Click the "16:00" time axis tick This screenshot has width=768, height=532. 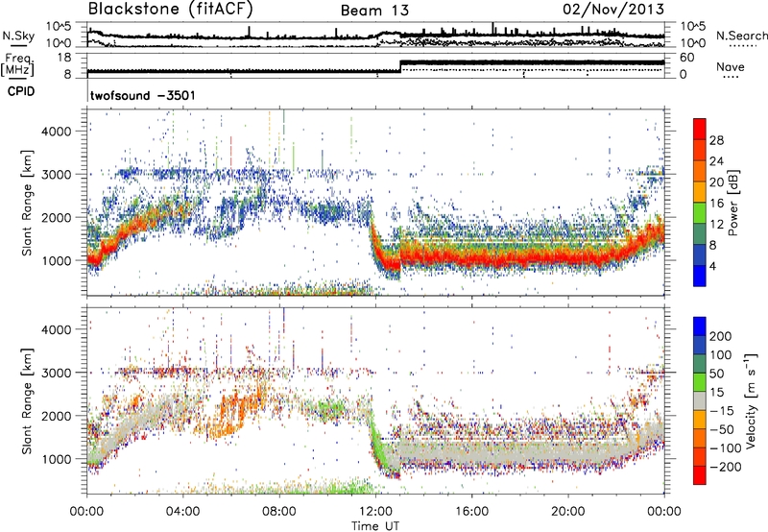[x=471, y=512]
